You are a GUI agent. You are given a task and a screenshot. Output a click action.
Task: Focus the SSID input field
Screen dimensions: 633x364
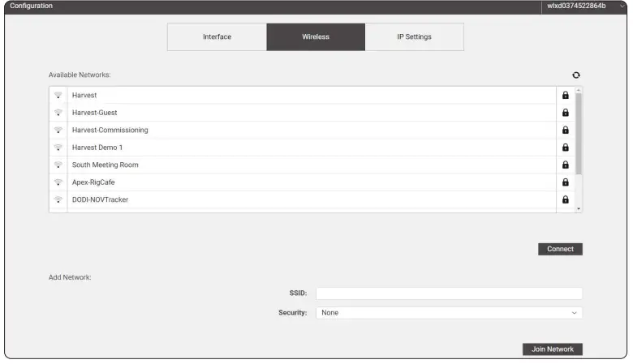[x=449, y=293]
